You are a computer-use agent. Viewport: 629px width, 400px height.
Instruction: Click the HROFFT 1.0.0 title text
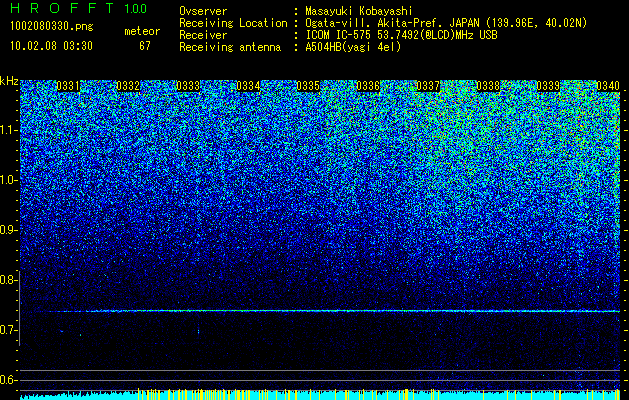(79, 8)
